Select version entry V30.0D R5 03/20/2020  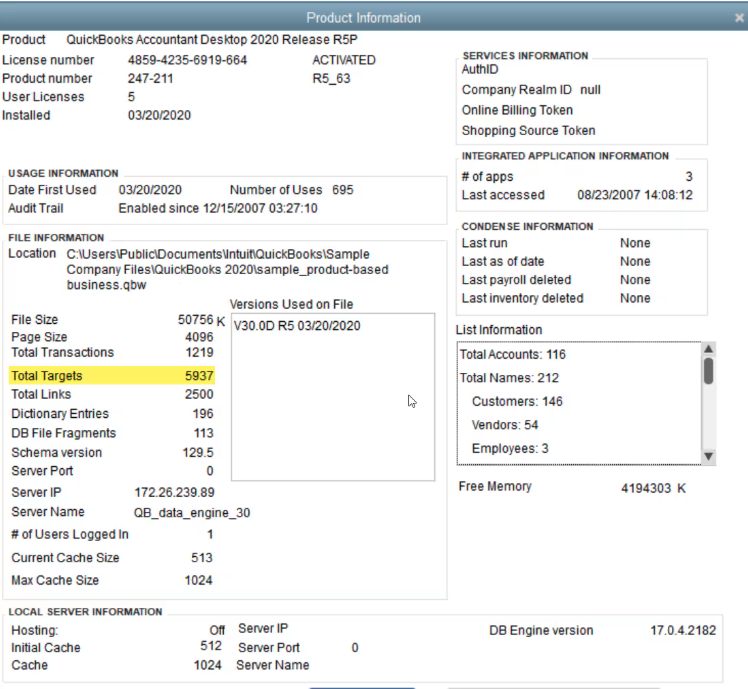(297, 326)
